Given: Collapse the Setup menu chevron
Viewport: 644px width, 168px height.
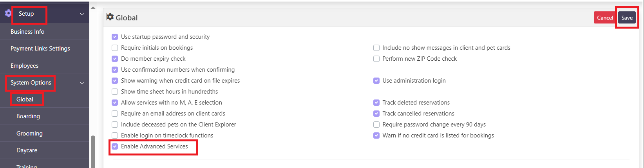Looking at the screenshot, I should click(x=82, y=14).
